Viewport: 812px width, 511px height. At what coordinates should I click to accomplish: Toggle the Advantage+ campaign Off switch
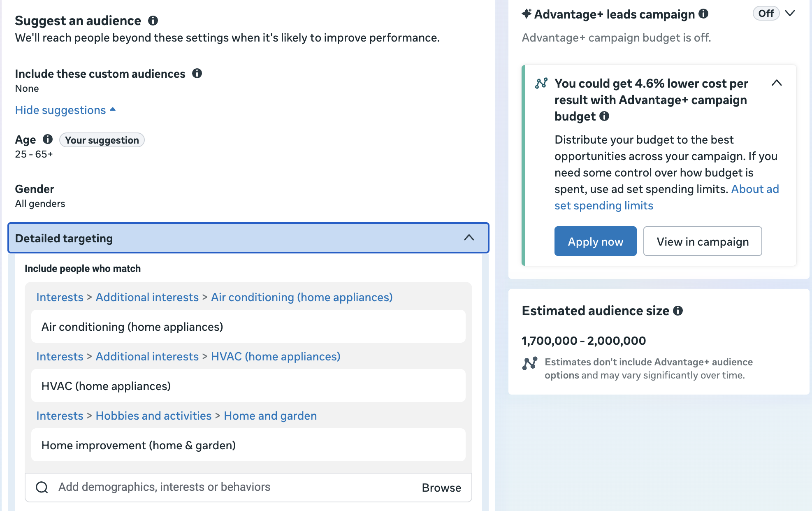(766, 13)
